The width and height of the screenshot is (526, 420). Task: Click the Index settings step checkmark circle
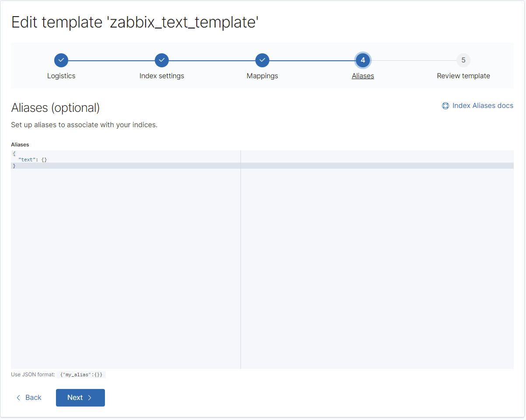coord(162,60)
